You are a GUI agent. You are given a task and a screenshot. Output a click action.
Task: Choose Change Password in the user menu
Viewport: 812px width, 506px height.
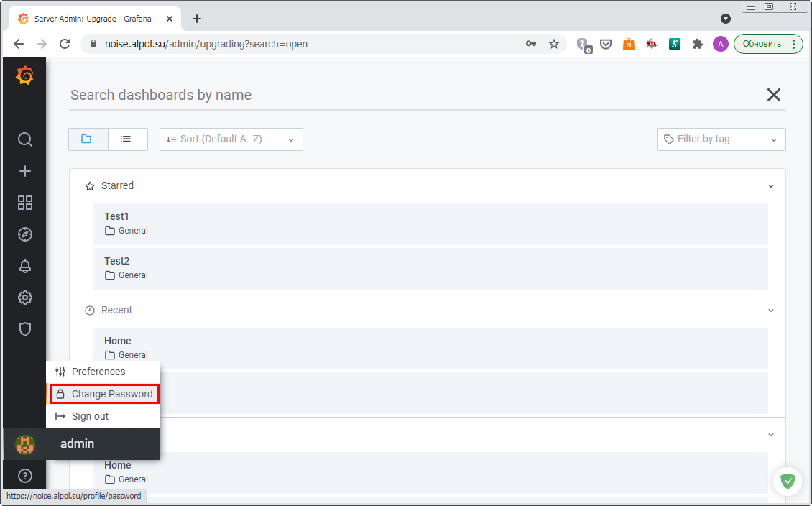pos(111,394)
